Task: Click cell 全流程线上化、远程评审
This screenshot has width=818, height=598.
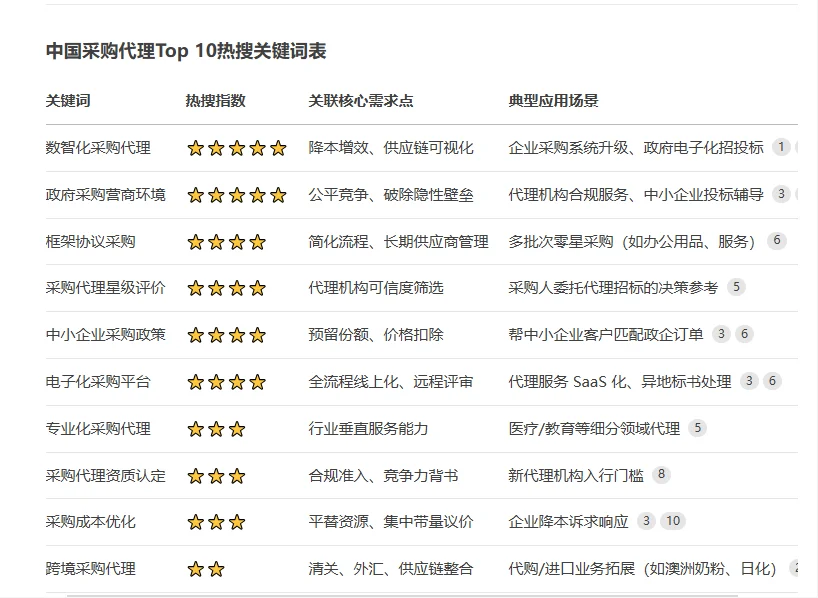Action: pos(391,381)
